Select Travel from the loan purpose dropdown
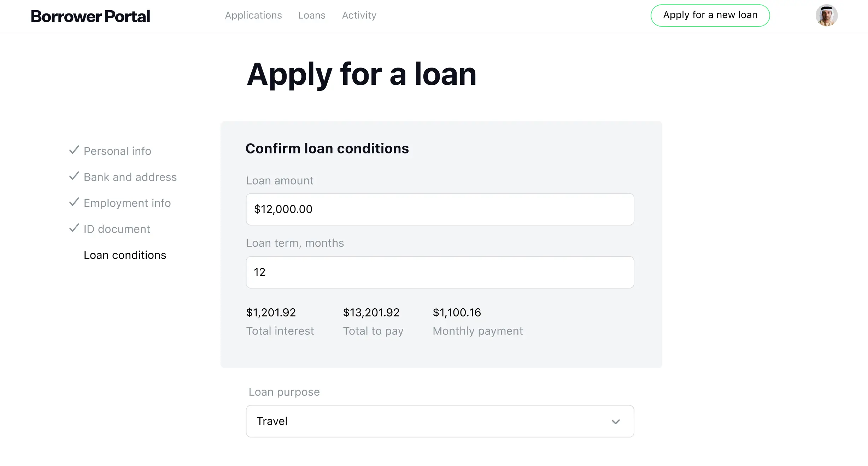 [440, 421]
